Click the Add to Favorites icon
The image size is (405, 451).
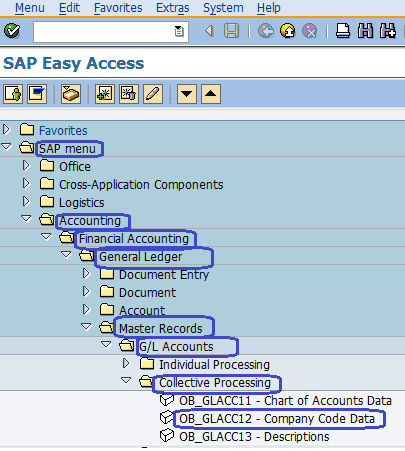click(x=105, y=94)
